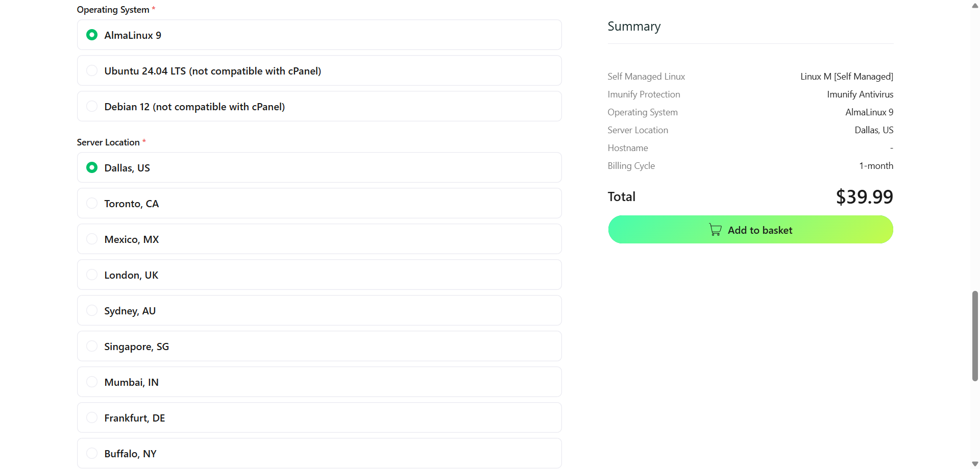This screenshot has width=980, height=469.
Task: Click the basket cart icon
Action: click(715, 230)
